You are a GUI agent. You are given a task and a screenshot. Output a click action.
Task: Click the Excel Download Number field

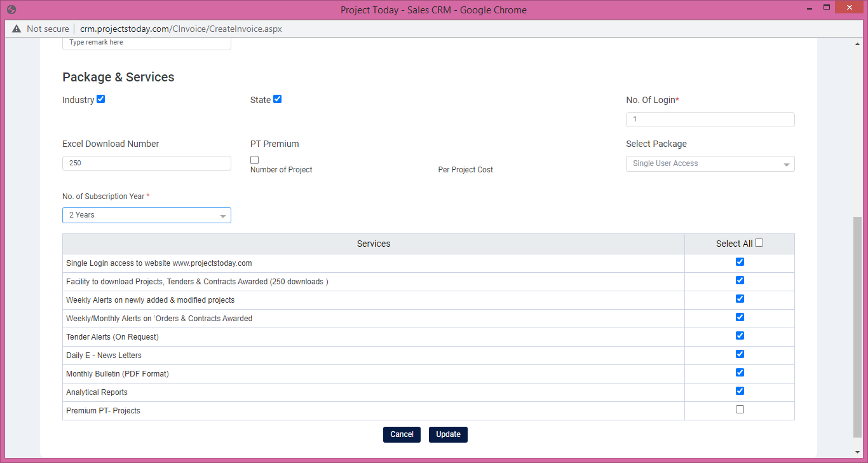(146, 163)
